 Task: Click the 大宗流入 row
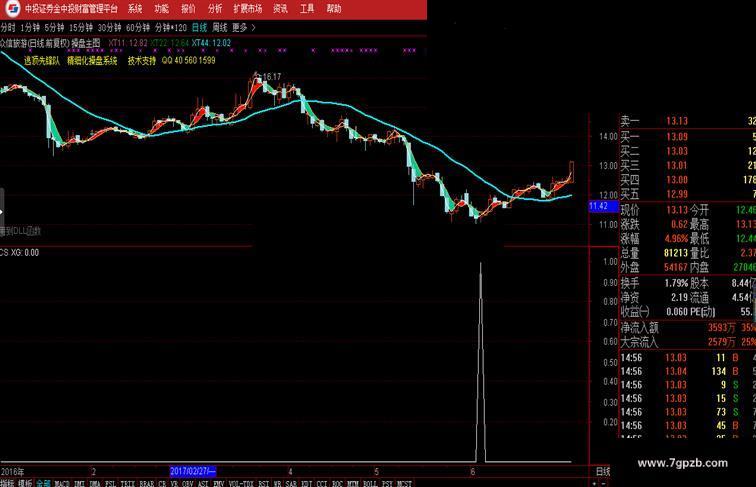688,342
